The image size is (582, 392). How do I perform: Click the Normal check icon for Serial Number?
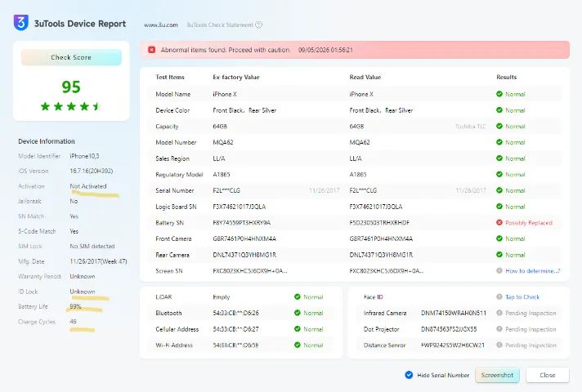click(499, 190)
